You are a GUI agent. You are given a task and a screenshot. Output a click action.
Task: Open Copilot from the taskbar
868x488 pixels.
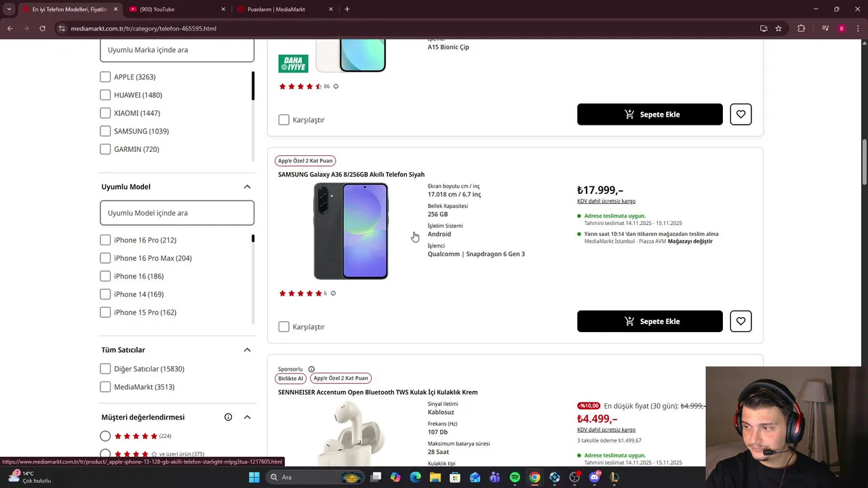coord(395,477)
